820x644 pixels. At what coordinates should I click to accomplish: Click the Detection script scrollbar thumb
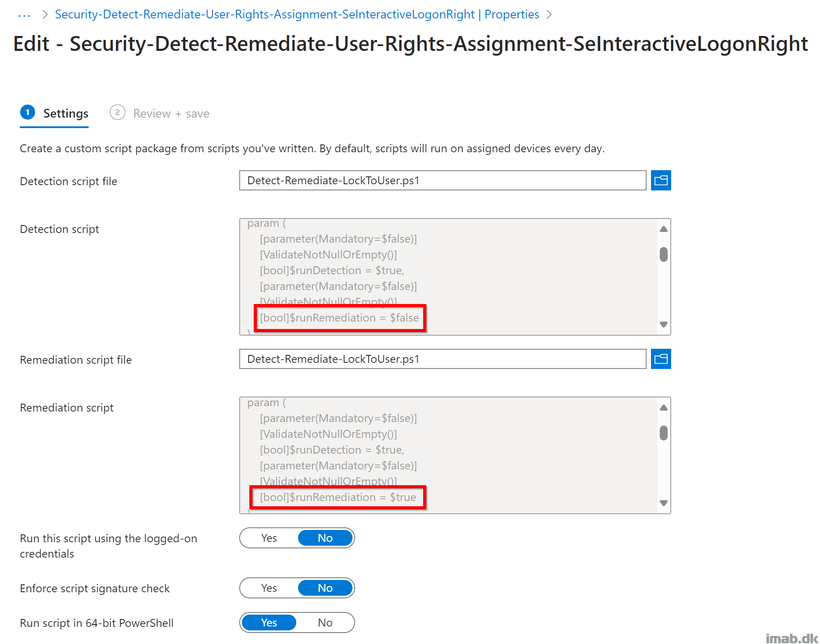pyautogui.click(x=663, y=254)
